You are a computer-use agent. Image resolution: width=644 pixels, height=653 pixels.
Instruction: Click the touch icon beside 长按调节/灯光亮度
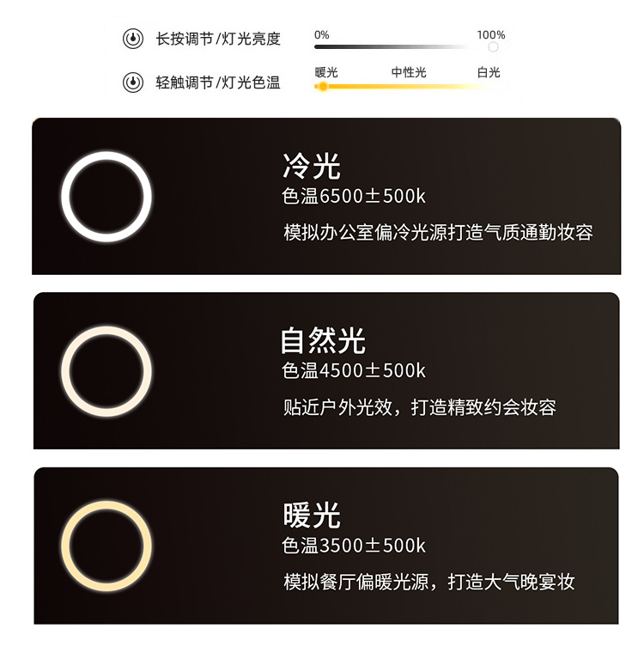(x=132, y=39)
